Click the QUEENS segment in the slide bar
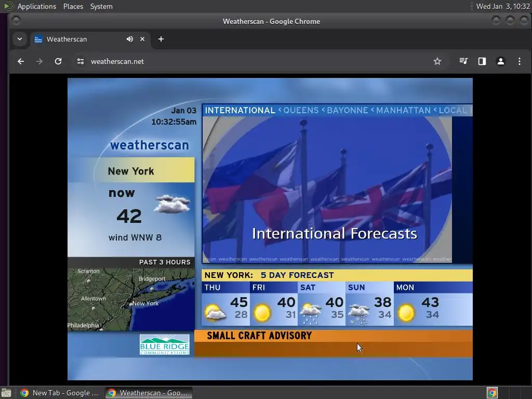Screen dimensions: 532x399 tap(301, 110)
